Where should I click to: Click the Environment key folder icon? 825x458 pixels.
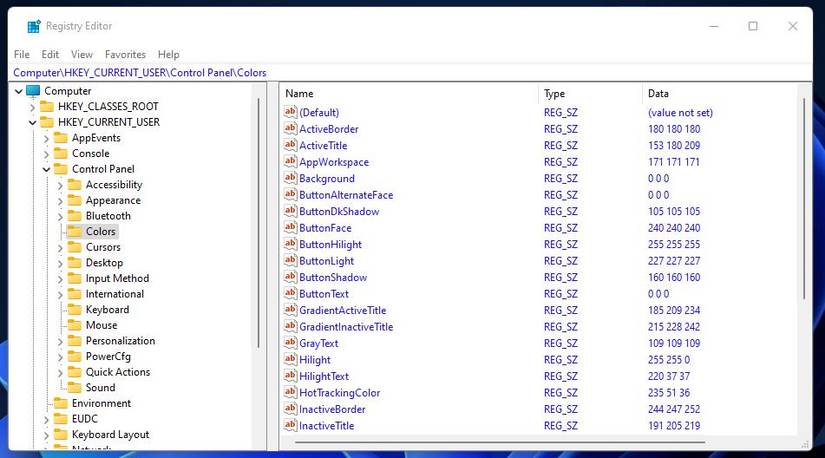click(x=61, y=403)
